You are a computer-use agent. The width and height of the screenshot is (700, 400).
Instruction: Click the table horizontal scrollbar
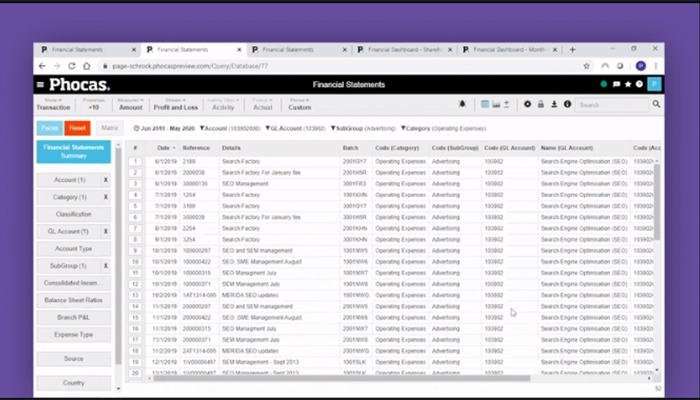[342, 379]
